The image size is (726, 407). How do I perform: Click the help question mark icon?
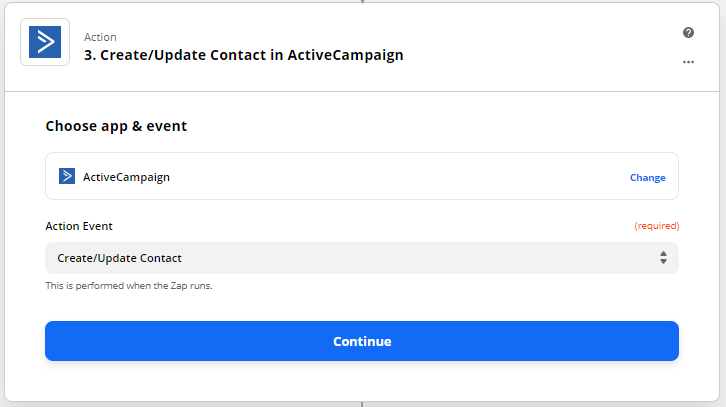688,33
